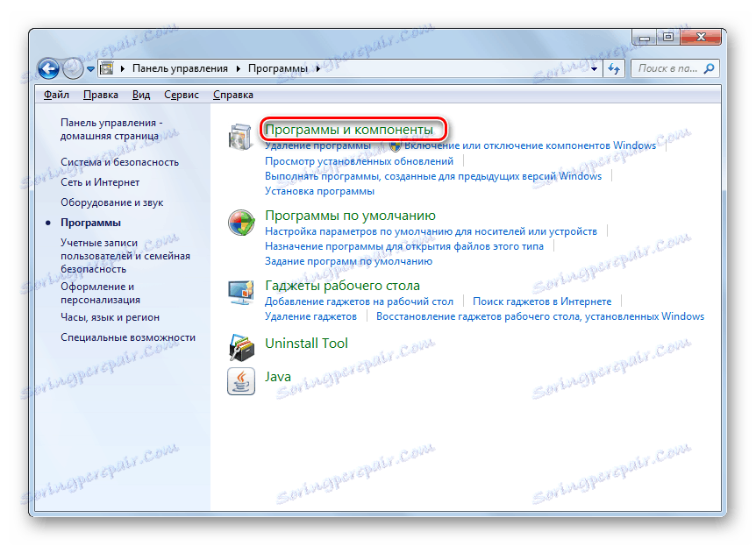Open the Файл menu
The height and width of the screenshot is (546, 756).
click(56, 95)
